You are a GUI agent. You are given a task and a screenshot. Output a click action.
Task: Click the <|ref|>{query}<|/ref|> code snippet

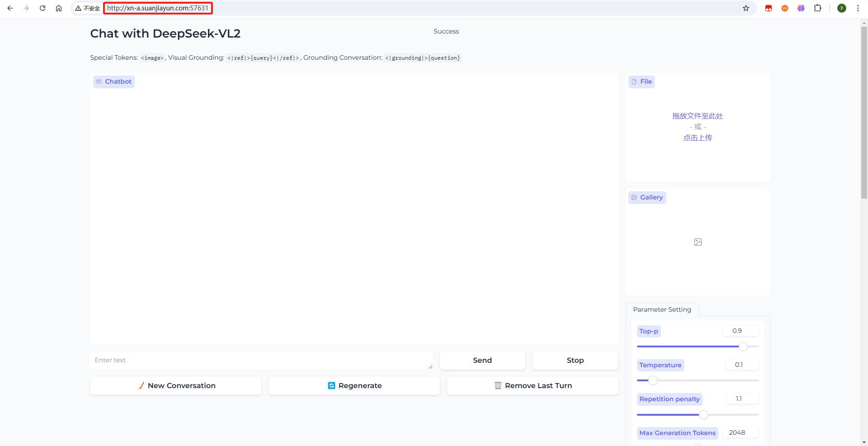pos(263,58)
